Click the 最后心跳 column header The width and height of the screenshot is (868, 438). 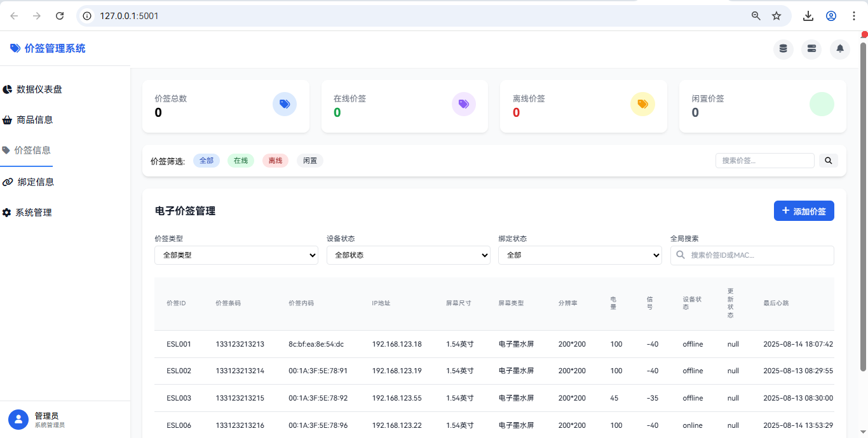pos(776,303)
